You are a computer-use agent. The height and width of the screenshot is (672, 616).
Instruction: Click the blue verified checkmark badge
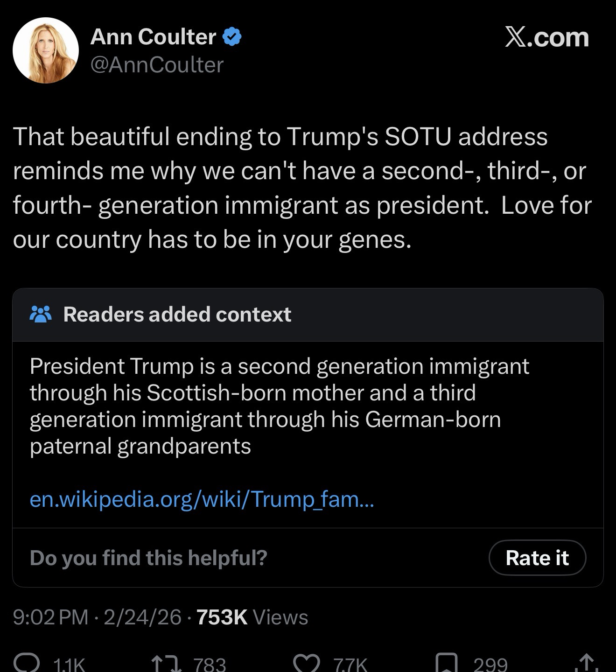coord(232,37)
